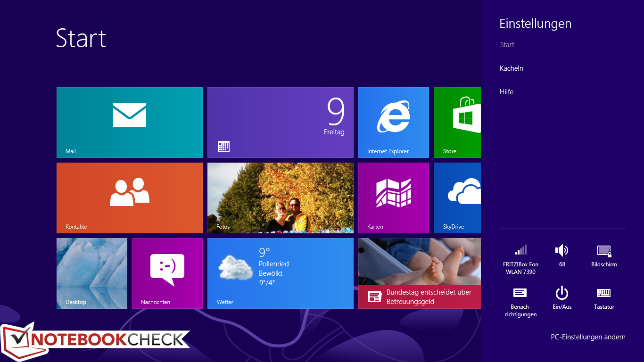Image resolution: width=644 pixels, height=362 pixels.
Task: Click the "Freitag" weekday on calendar tile
Action: [334, 132]
